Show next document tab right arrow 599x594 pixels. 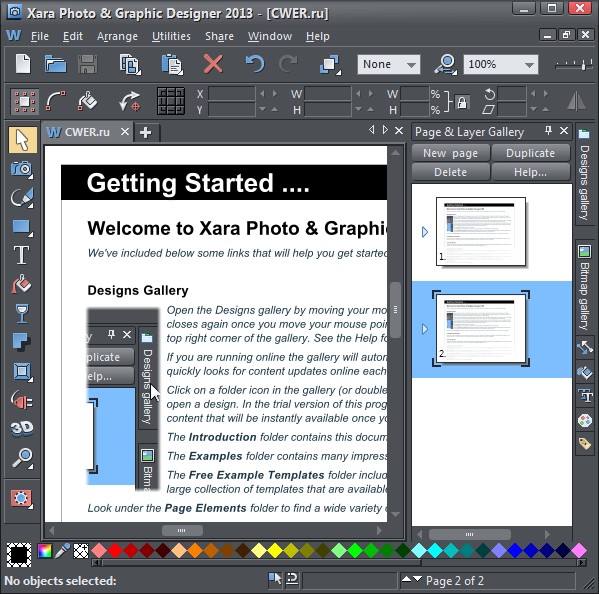tap(385, 130)
